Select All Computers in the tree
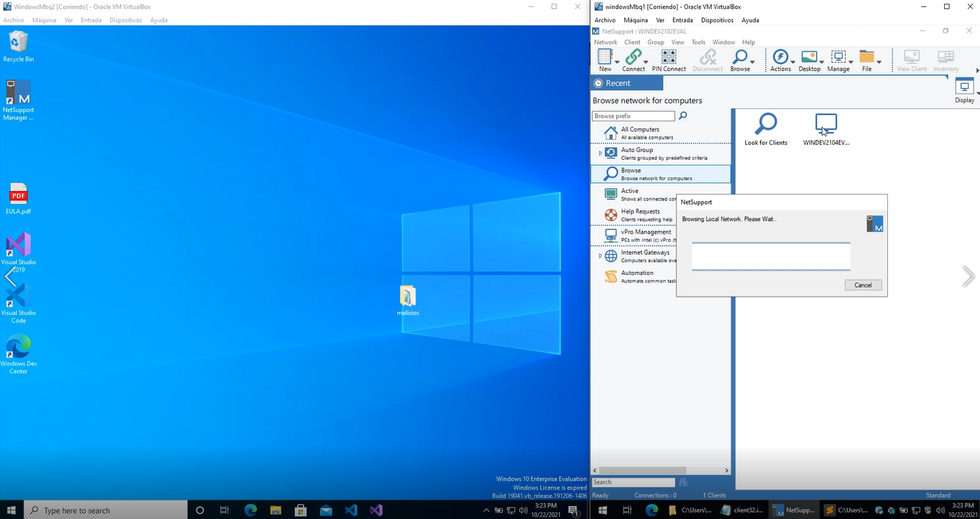Screen dimensions: 980x519 point(661,133)
